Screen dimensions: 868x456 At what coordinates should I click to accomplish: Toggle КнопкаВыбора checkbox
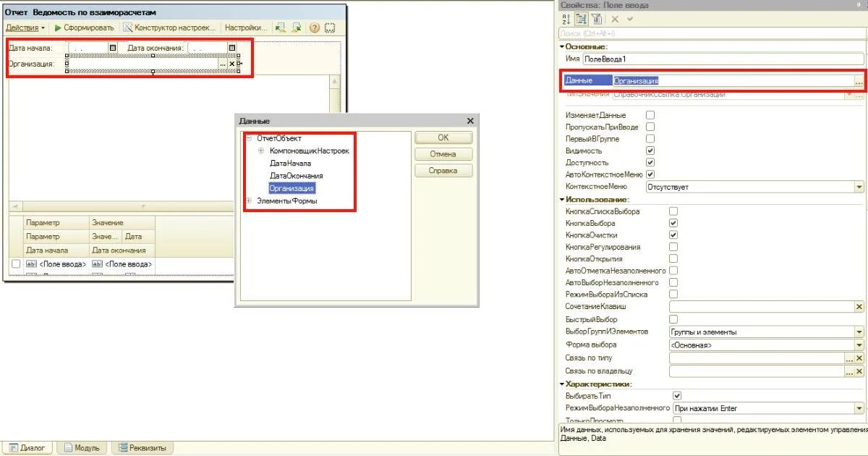[673, 224]
